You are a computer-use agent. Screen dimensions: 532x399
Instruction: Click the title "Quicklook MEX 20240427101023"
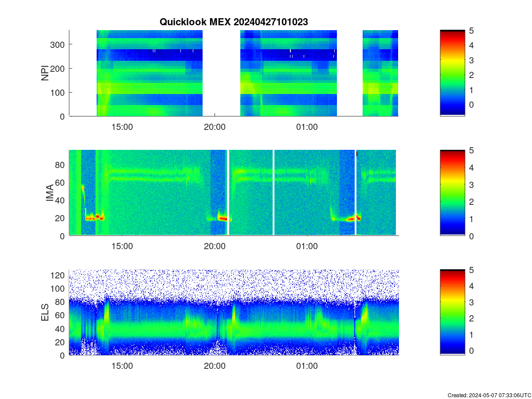234,22
